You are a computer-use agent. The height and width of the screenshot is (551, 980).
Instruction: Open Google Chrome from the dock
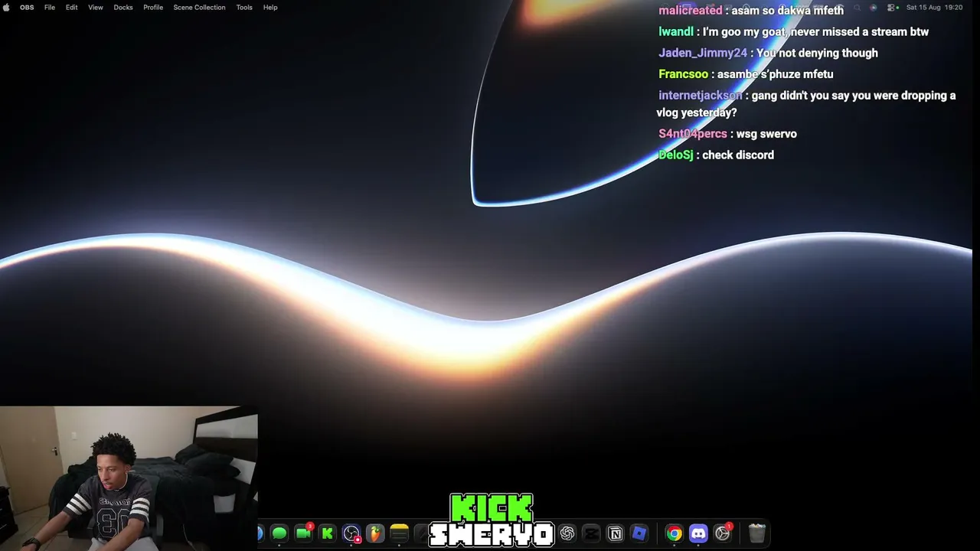point(675,533)
